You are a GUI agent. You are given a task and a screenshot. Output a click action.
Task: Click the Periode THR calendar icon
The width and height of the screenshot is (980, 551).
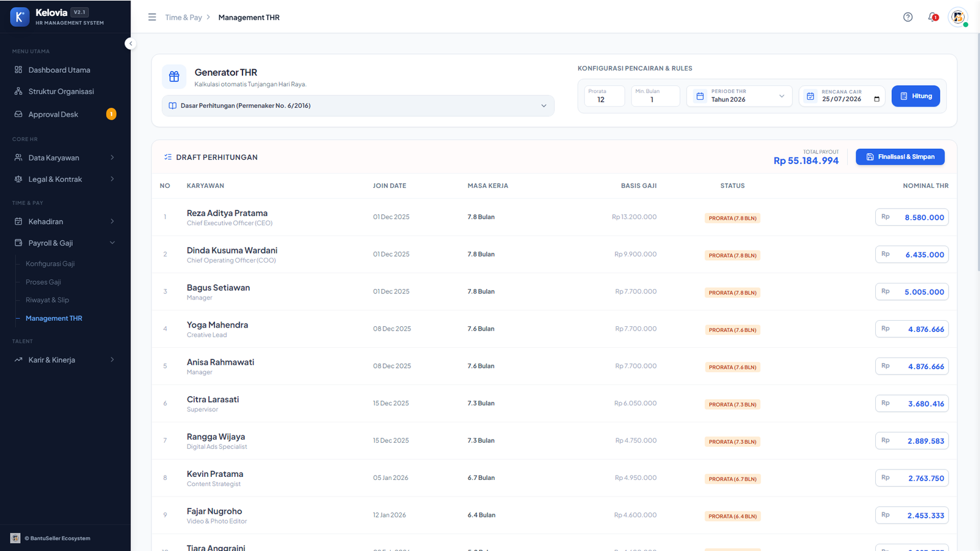pos(700,96)
